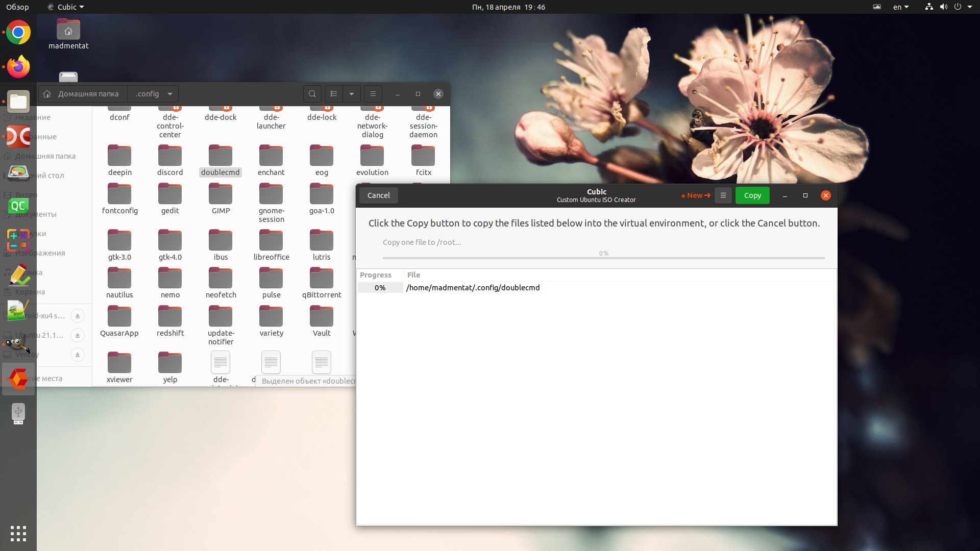Select the discord folder
This screenshot has height=551, width=980.
pyautogui.click(x=170, y=161)
